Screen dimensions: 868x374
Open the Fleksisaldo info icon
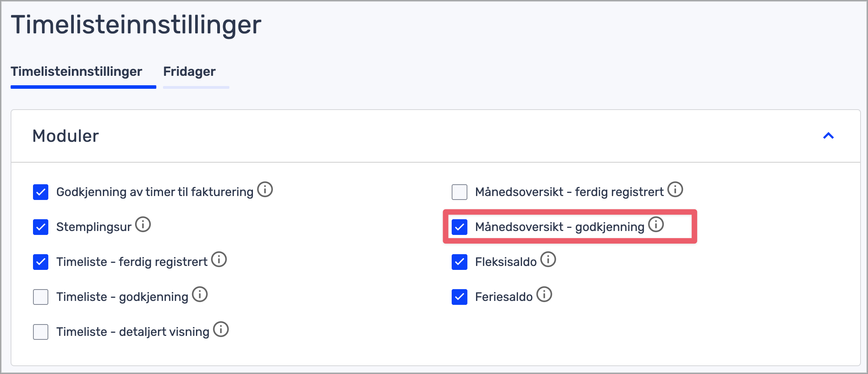pyautogui.click(x=548, y=259)
